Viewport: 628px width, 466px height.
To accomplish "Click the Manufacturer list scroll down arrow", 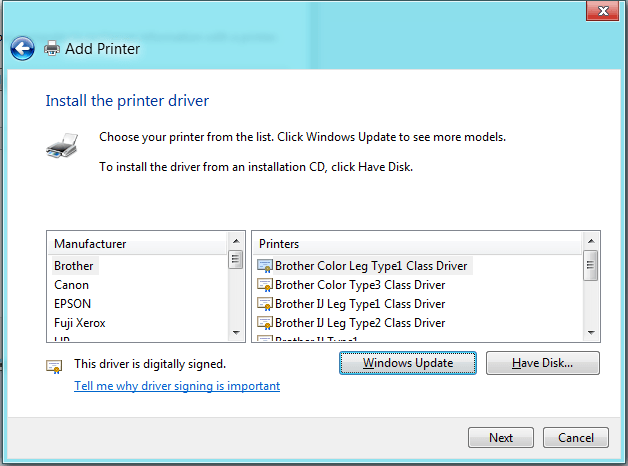I will 236,333.
